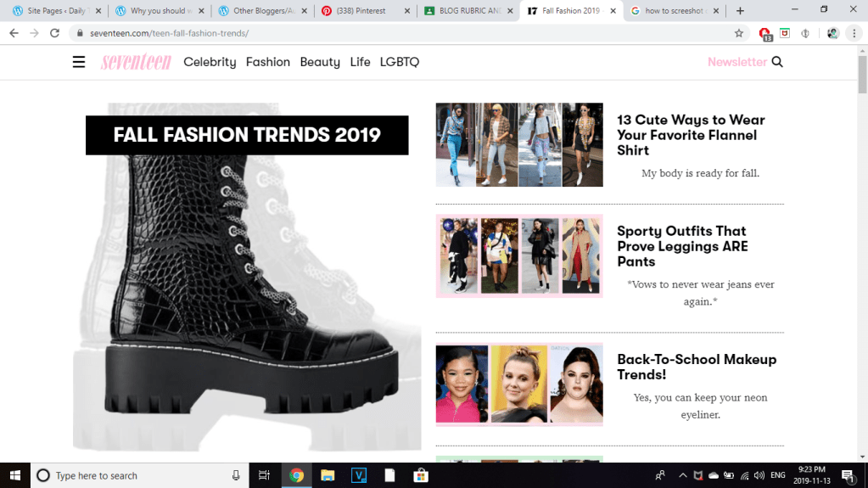This screenshot has height=488, width=868.
Task: Open Chrome's three-dot menu
Action: click(x=855, y=33)
